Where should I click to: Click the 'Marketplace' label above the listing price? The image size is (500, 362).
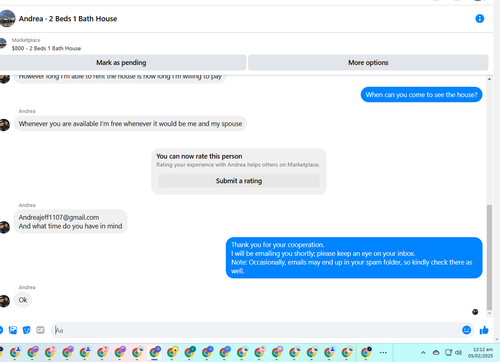click(26, 40)
